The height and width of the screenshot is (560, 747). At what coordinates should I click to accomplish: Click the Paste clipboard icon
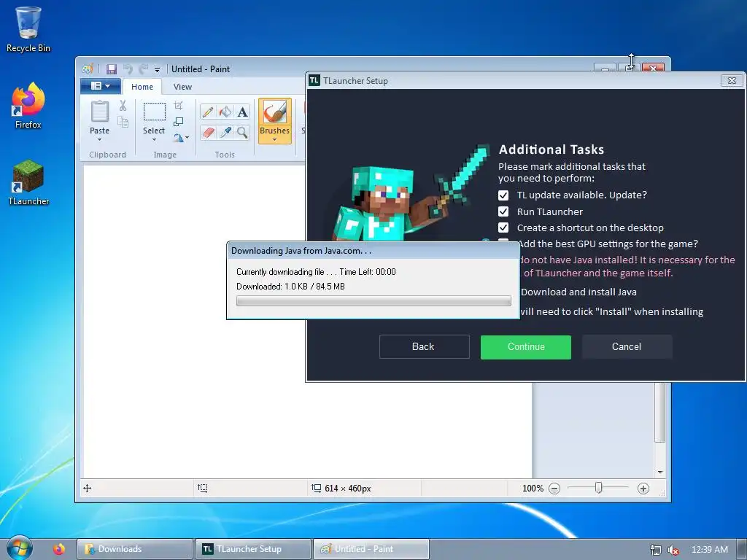(x=99, y=112)
